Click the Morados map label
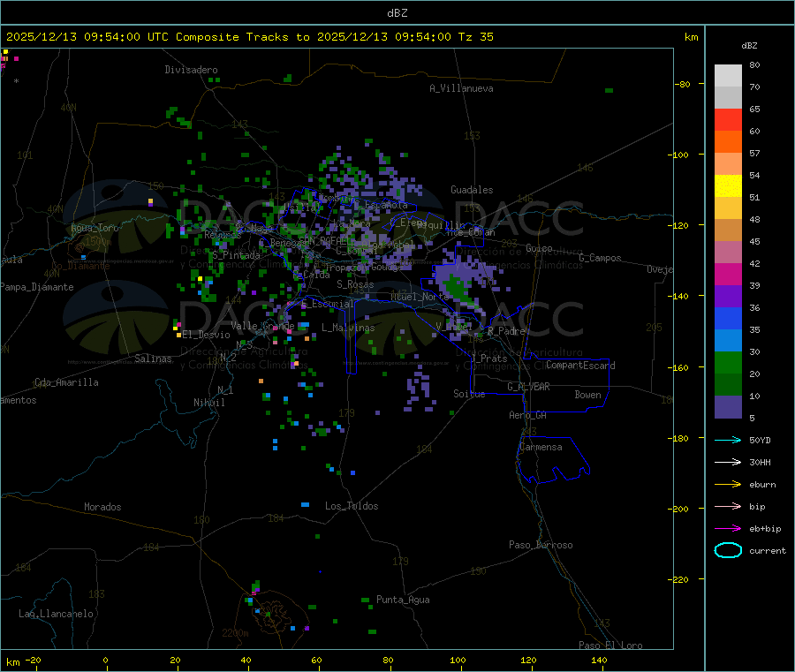Screen dimensions: 795x672 (x=102, y=507)
